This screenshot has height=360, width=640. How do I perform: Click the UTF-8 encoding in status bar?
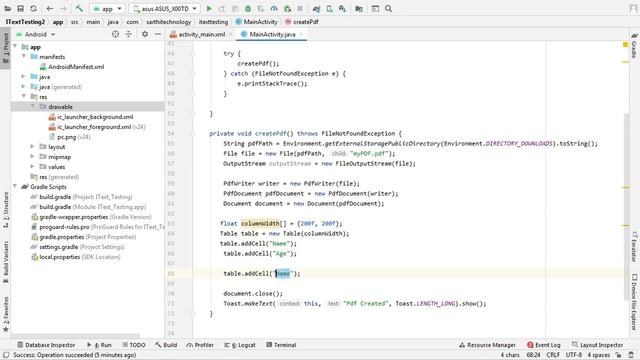tap(574, 355)
